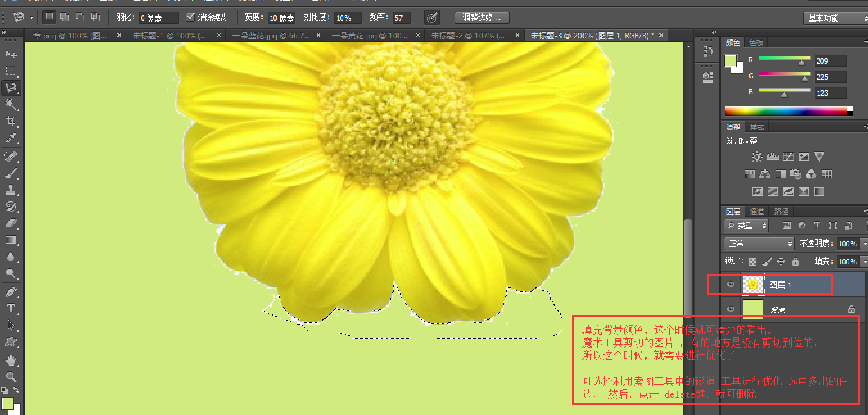The height and width of the screenshot is (415, 868).
Task: Add a Photo Filter adjustment
Action: coord(796,174)
